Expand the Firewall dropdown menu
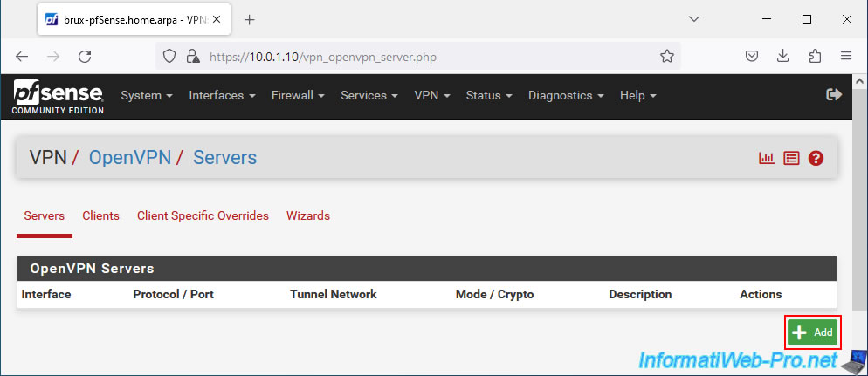This screenshot has height=376, width=868. click(298, 96)
